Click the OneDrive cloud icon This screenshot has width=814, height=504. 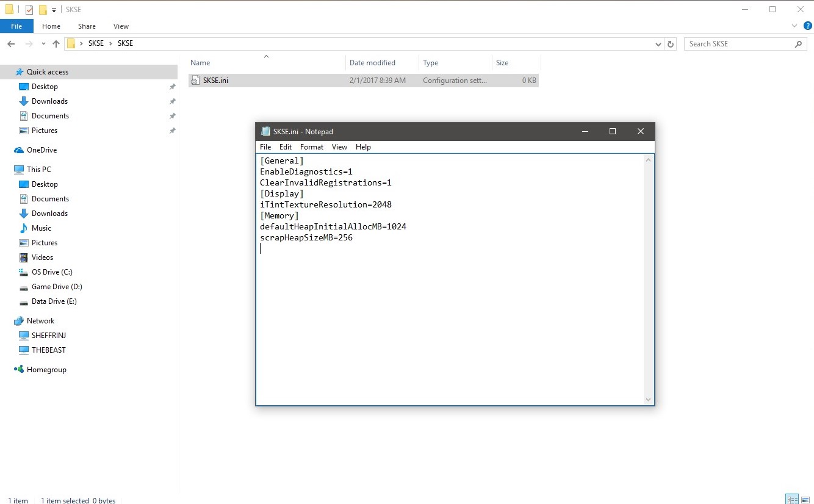(x=19, y=150)
